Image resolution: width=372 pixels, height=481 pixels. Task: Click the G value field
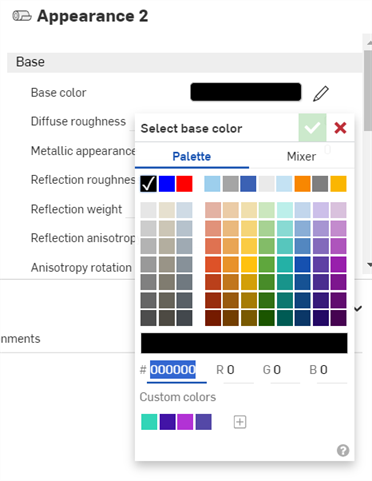(x=285, y=370)
